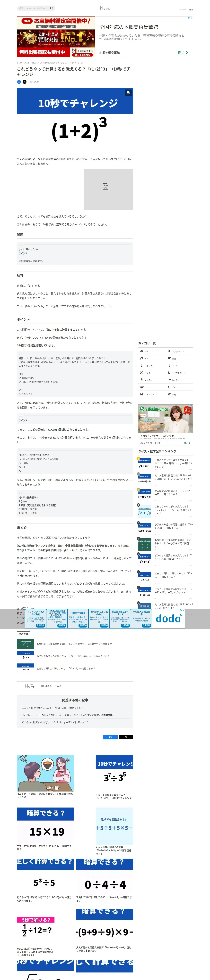The height and width of the screenshot is (980, 210).
Task: Click 仕事詳細 under 日本商工会議所 job
Action: click(83, 625)
